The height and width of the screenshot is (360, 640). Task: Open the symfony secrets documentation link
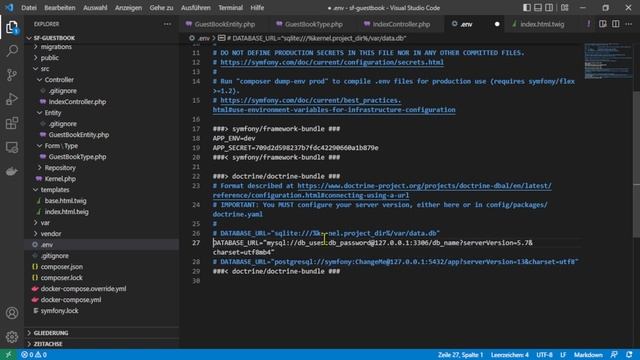click(x=332, y=62)
